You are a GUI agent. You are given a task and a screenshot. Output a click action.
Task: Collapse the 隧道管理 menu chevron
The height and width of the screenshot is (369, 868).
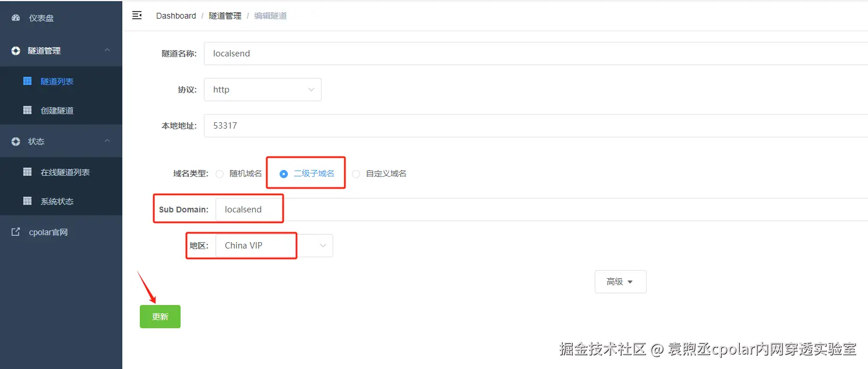click(107, 51)
